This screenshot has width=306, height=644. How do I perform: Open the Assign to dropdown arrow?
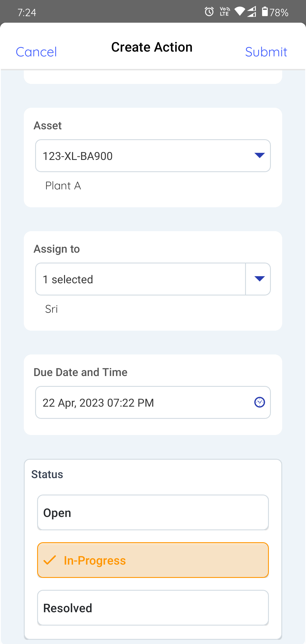pos(260,279)
